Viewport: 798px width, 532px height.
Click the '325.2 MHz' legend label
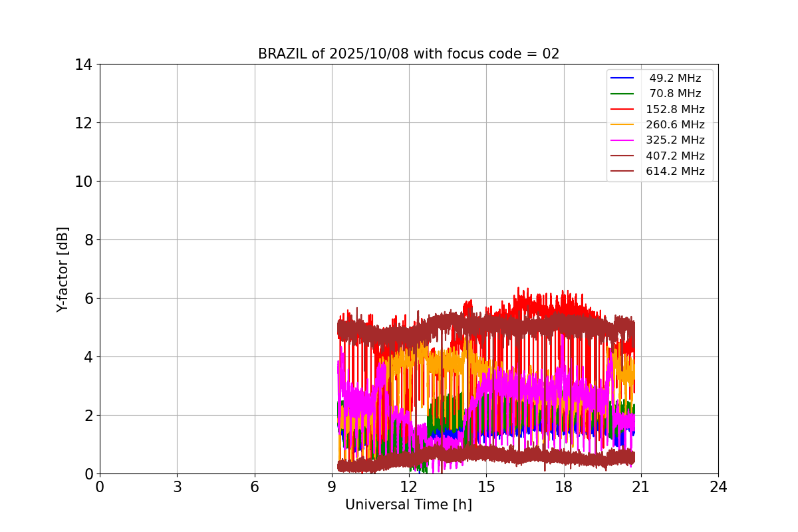[x=675, y=140]
